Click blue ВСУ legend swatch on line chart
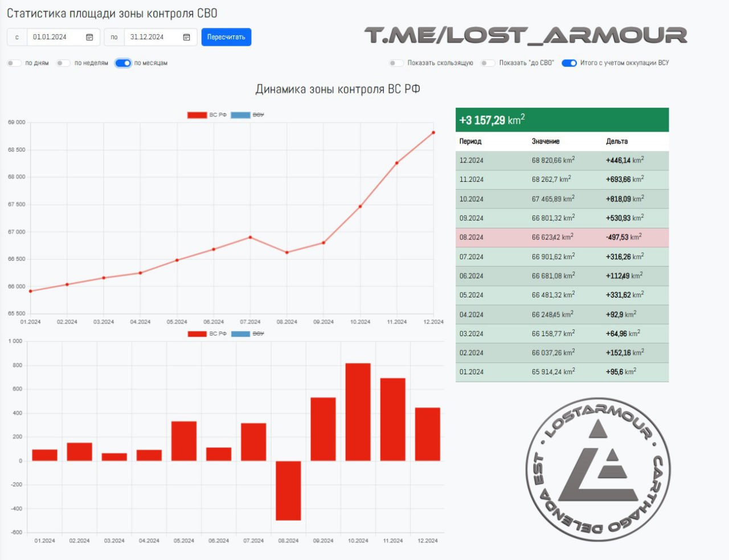This screenshot has width=729, height=560. [240, 115]
